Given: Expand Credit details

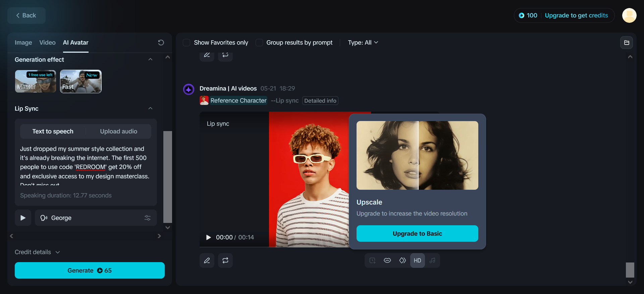Looking at the screenshot, I should point(37,252).
